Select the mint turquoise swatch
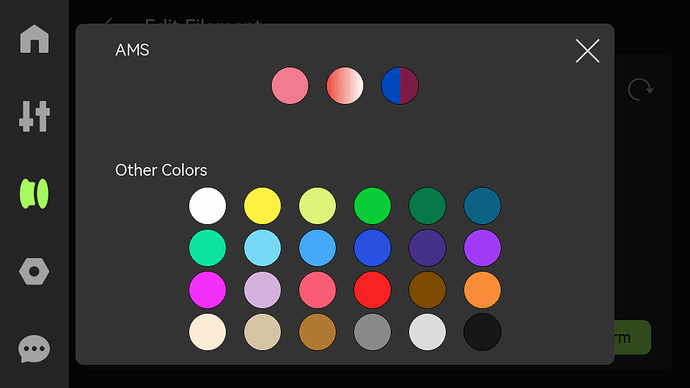Screen dimensions: 690x388 pyautogui.click(x=207, y=248)
